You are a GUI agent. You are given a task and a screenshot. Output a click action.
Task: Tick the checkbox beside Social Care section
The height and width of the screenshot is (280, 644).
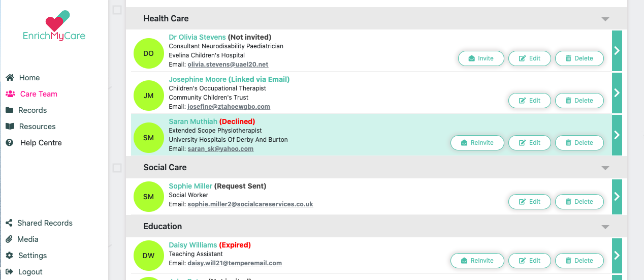[117, 168]
